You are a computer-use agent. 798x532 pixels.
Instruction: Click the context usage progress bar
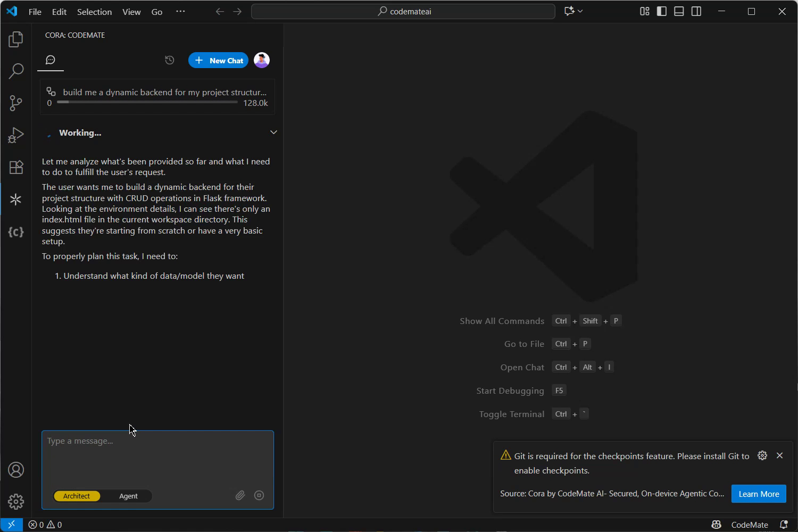[147, 102]
